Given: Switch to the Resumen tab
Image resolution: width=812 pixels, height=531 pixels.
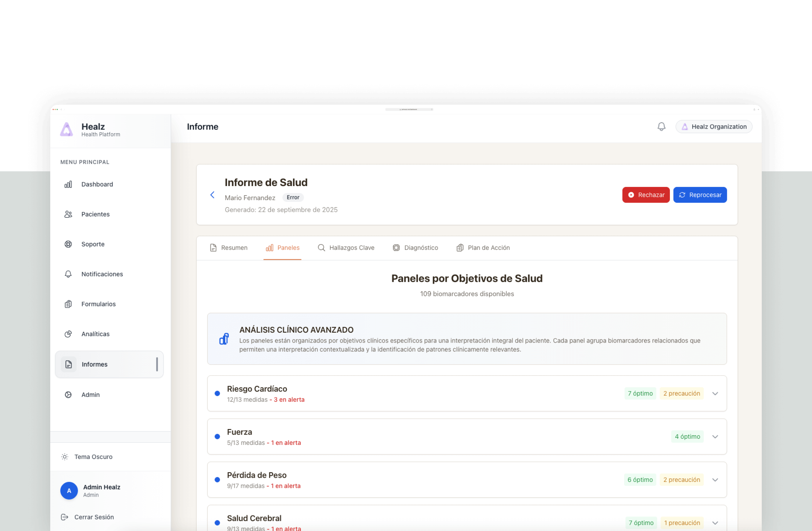Looking at the screenshot, I should tap(229, 248).
